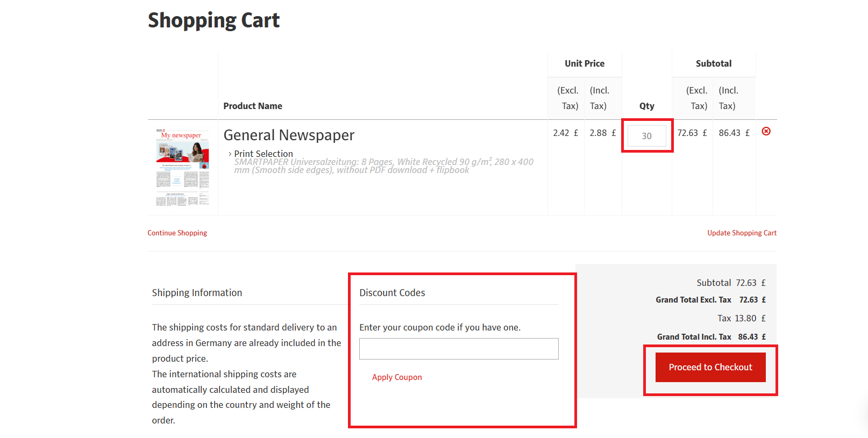Click Apply Coupon
The width and height of the screenshot is (868, 438).
(x=397, y=377)
